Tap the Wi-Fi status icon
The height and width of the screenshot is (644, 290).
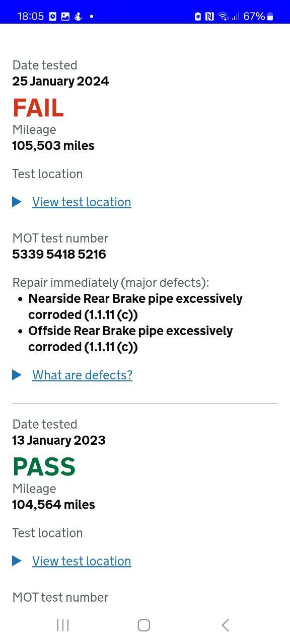pos(224,16)
